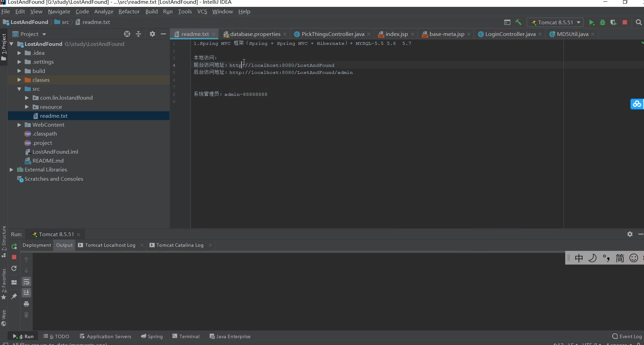Build project with the hammer icon

coord(519,22)
